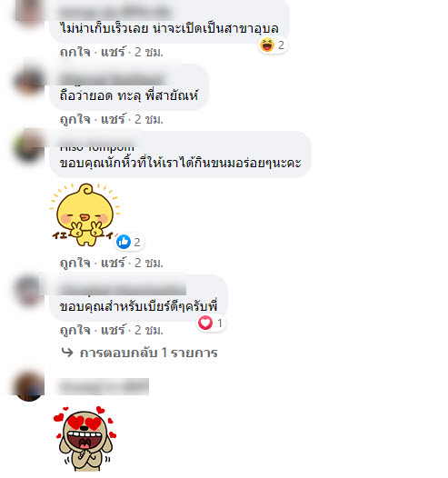Viewport: 448px width, 478px height.
Task: Like the comment about สาขาอุบล
Action: coord(75,52)
